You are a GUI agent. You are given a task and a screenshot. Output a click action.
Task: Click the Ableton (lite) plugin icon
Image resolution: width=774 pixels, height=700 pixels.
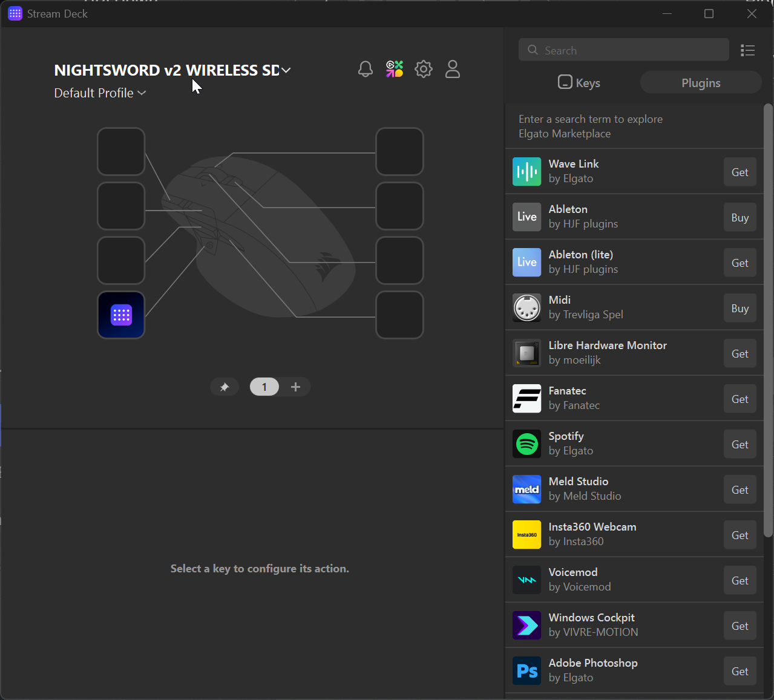click(527, 263)
